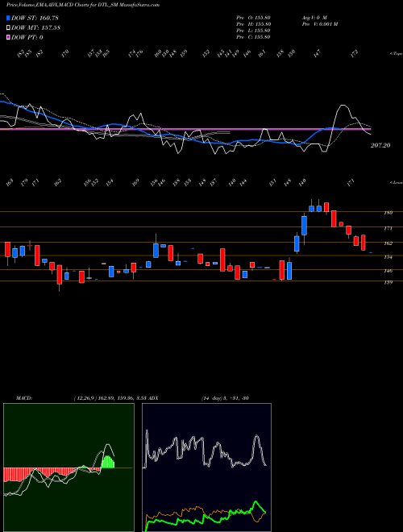
Task: Click the Pre L previous low value
Action: (253, 31)
